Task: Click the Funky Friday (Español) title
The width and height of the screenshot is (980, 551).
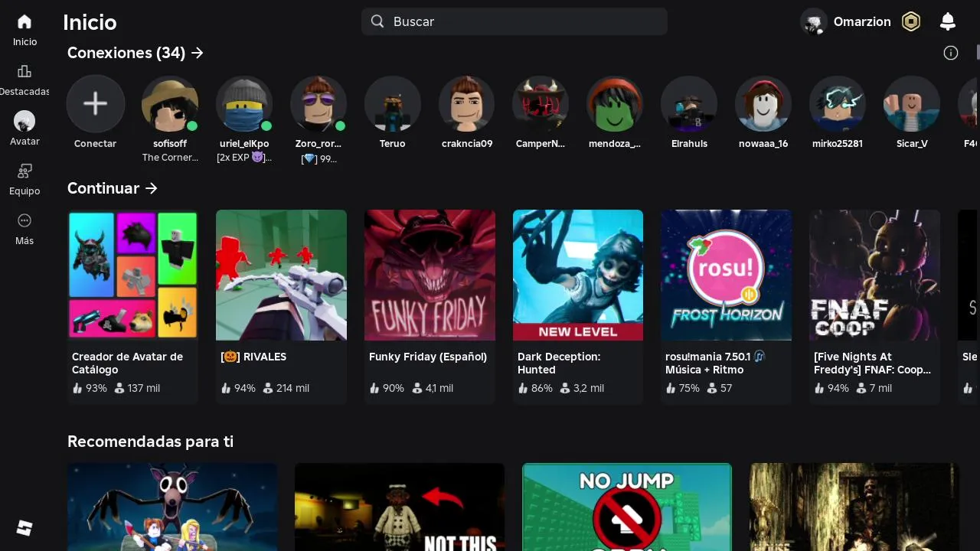Action: [x=428, y=357]
